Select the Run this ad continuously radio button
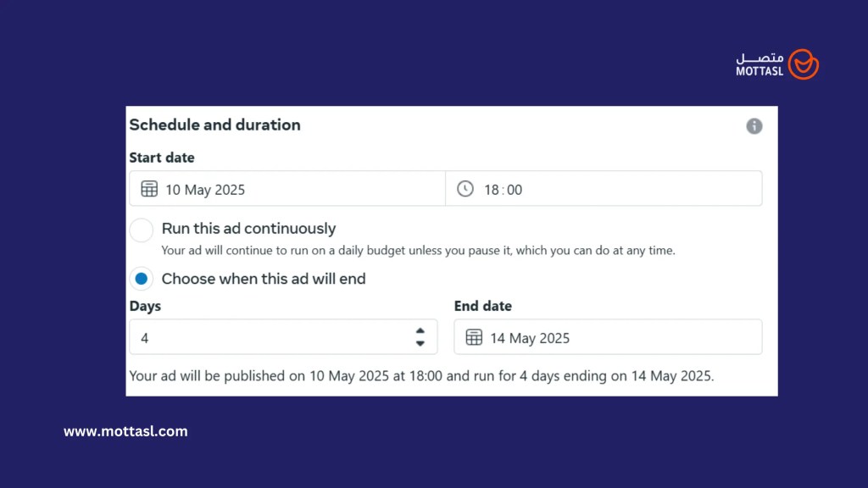Viewport: 868px width, 488px height. click(142, 230)
